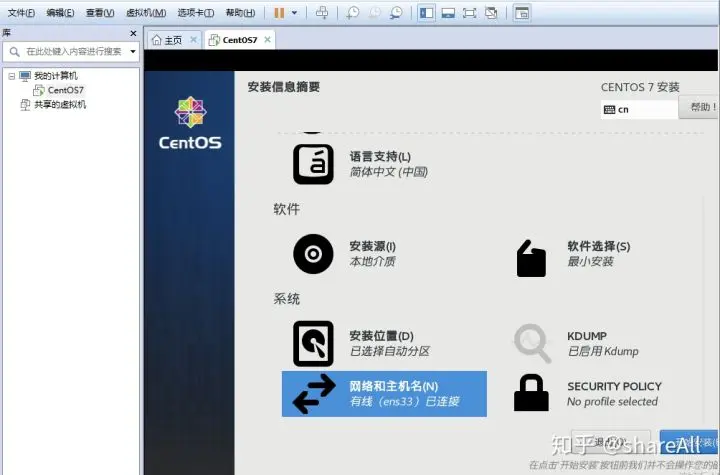Screen dimensions: 720x475
Task: Open SECURITY POLICY settings
Action: (587, 394)
